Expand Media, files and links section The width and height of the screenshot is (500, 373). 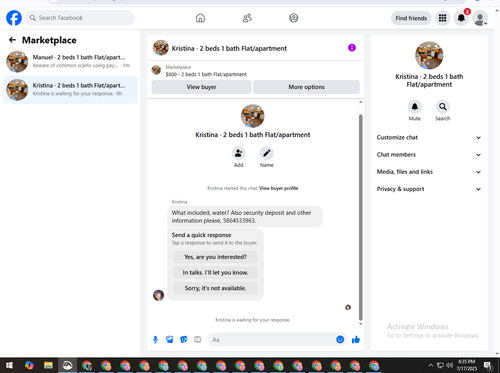(x=429, y=172)
